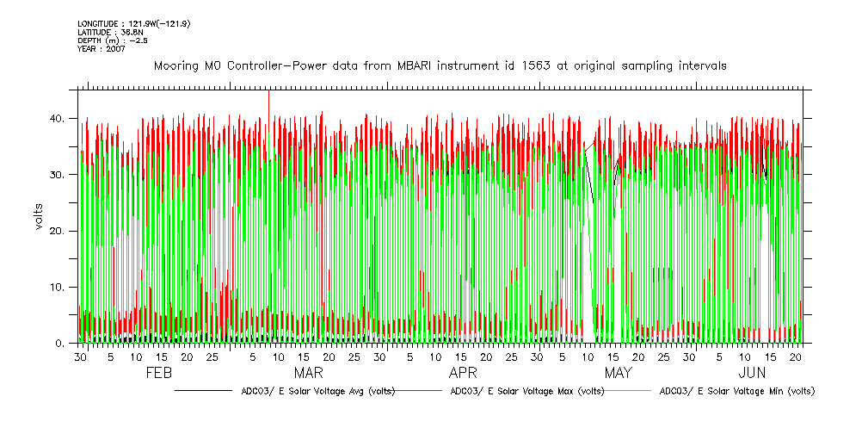
Task: Click the YEAR : 2007 header line
Action: click(x=102, y=49)
